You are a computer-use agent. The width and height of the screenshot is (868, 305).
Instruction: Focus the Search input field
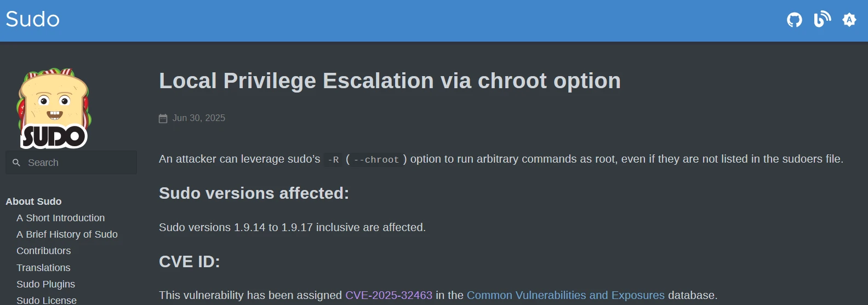click(x=77, y=163)
